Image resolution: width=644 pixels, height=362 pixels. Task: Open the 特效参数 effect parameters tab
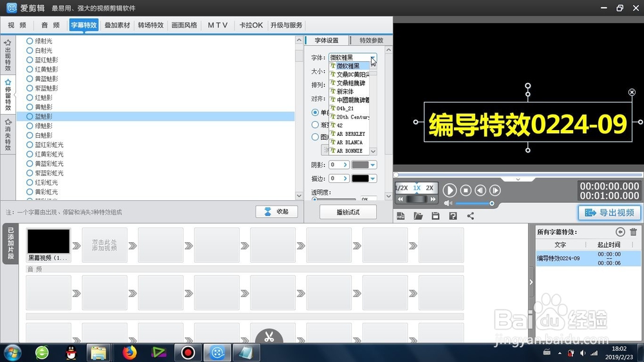[x=371, y=41]
